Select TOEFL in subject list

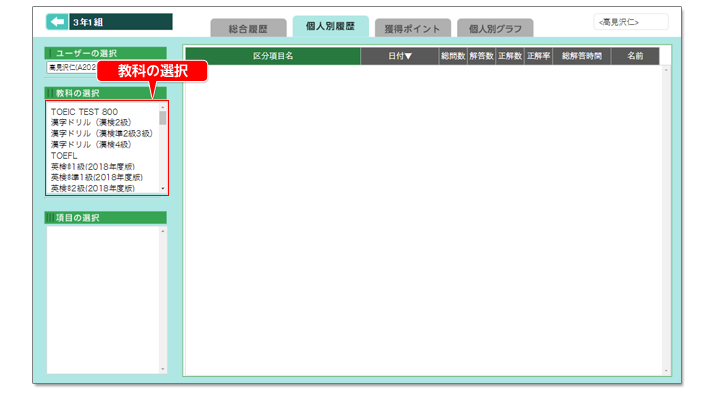tap(64, 156)
